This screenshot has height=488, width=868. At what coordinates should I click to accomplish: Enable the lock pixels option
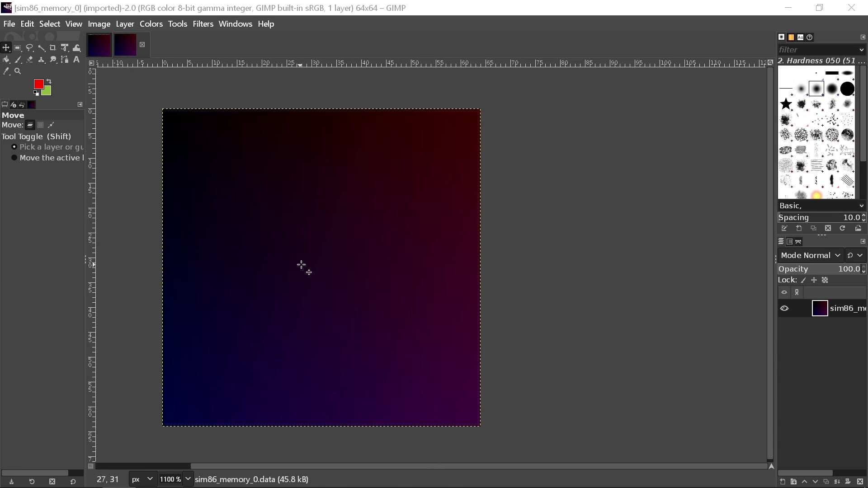(x=803, y=280)
